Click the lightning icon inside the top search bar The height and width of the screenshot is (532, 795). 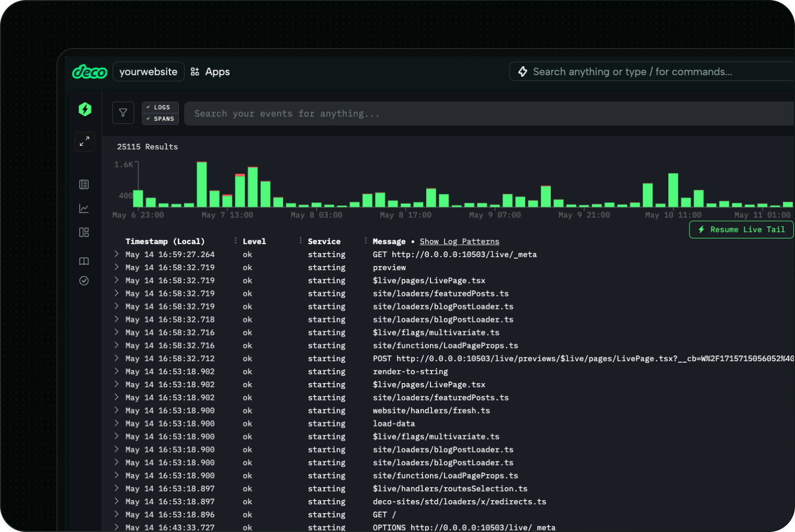(x=523, y=72)
